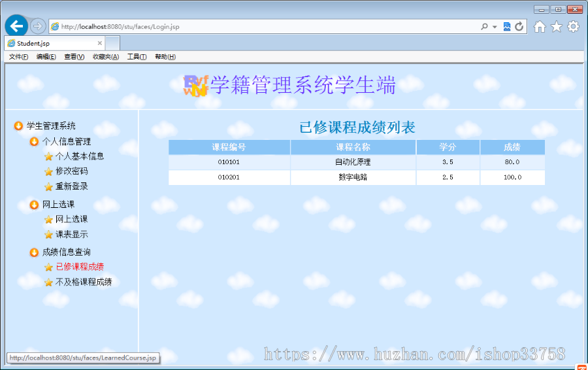Click course number cell 010101
Viewport: 588px width, 370px height.
click(x=229, y=162)
